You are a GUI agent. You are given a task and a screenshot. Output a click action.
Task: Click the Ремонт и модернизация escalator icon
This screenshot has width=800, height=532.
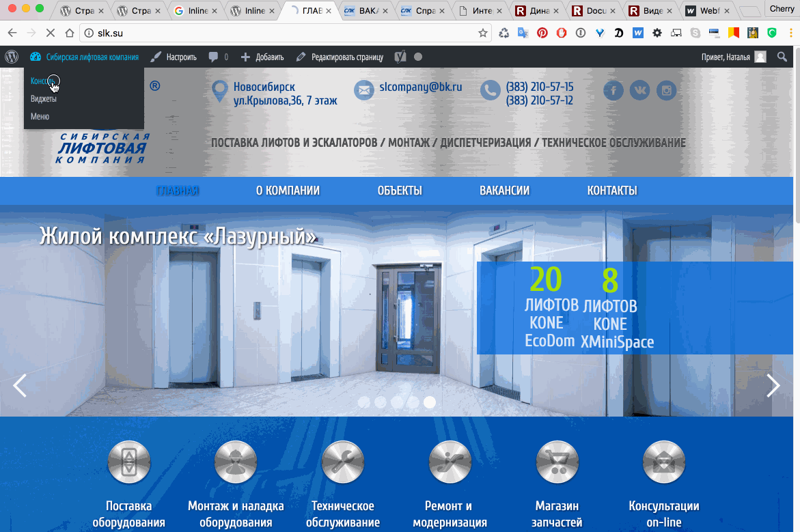450,462
